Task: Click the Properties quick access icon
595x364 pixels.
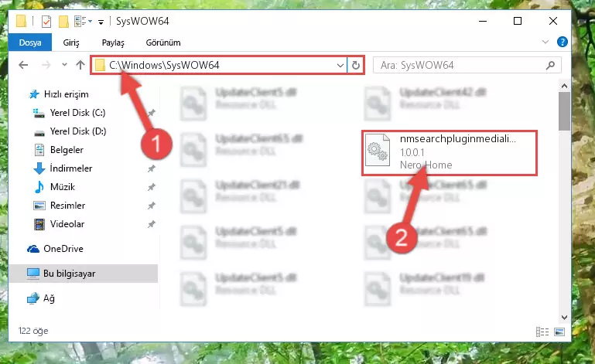Action: pyautogui.click(x=46, y=21)
